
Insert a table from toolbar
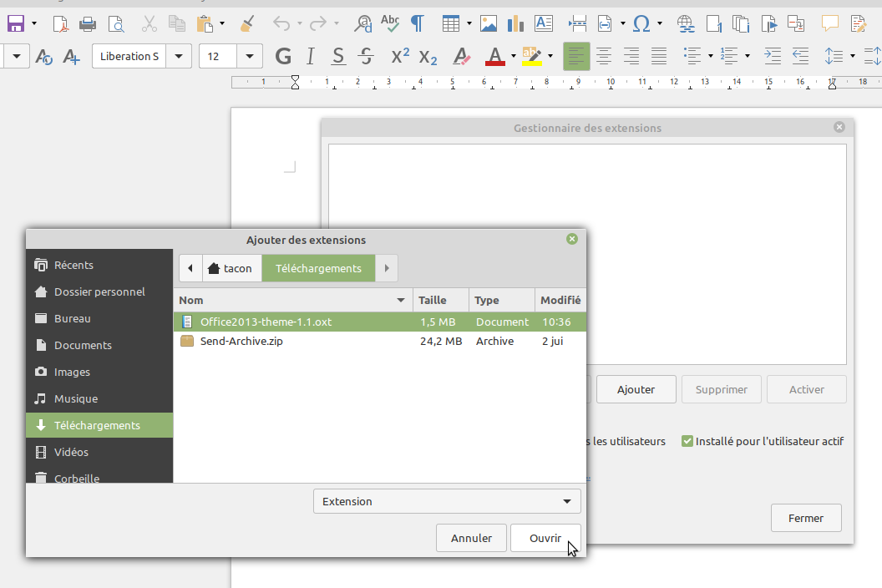451,23
